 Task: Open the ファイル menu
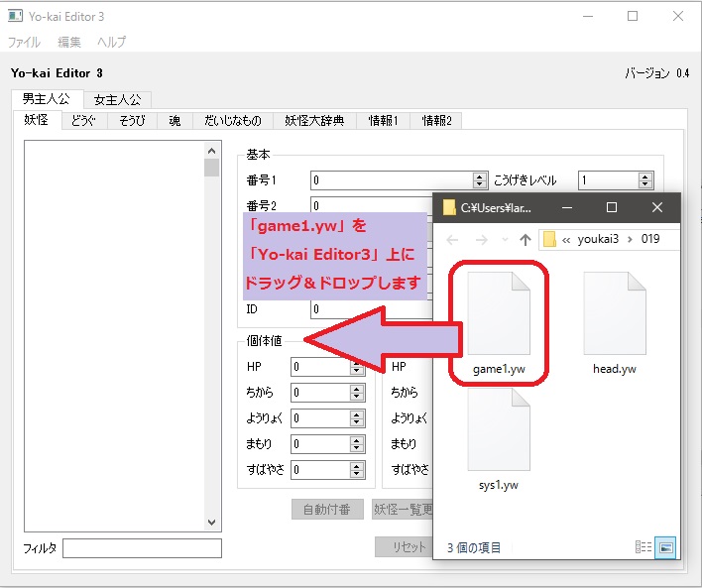point(24,42)
